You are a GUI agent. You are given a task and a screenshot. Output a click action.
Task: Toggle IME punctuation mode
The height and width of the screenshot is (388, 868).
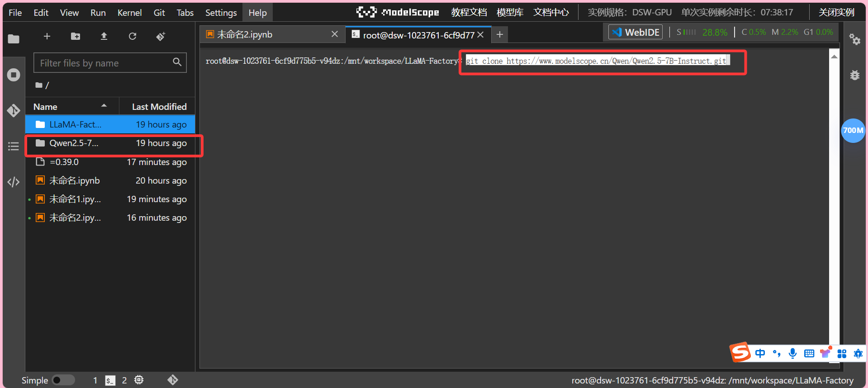pos(777,353)
